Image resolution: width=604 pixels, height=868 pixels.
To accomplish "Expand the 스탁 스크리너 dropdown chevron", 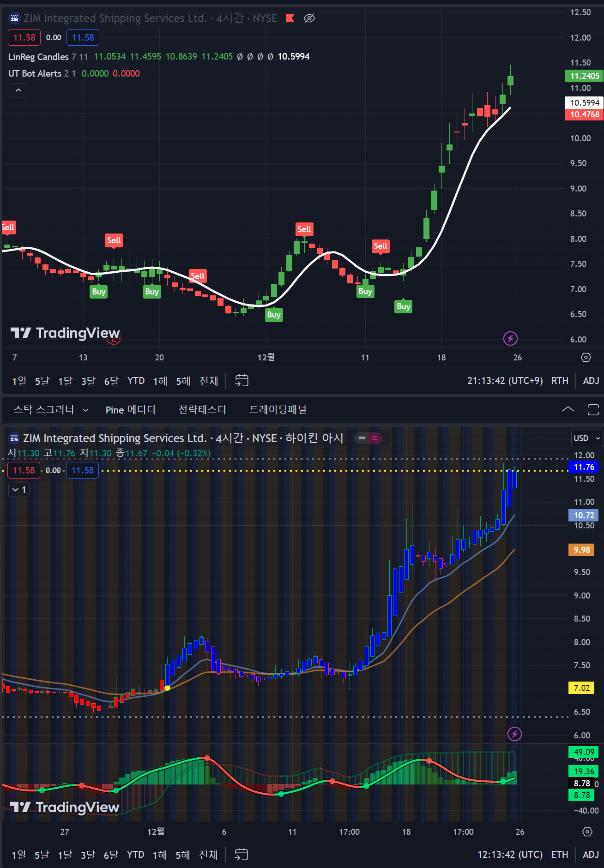I will point(85,410).
